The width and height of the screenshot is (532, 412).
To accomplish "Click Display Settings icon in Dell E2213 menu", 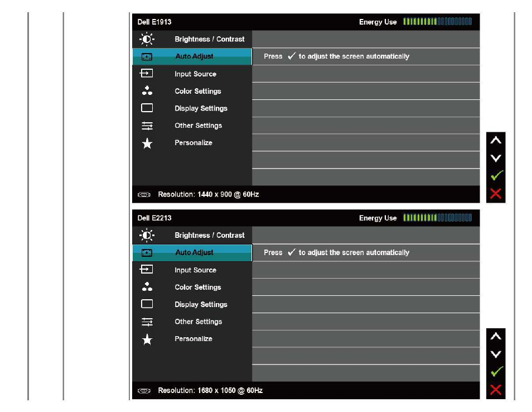I will tap(147, 304).
